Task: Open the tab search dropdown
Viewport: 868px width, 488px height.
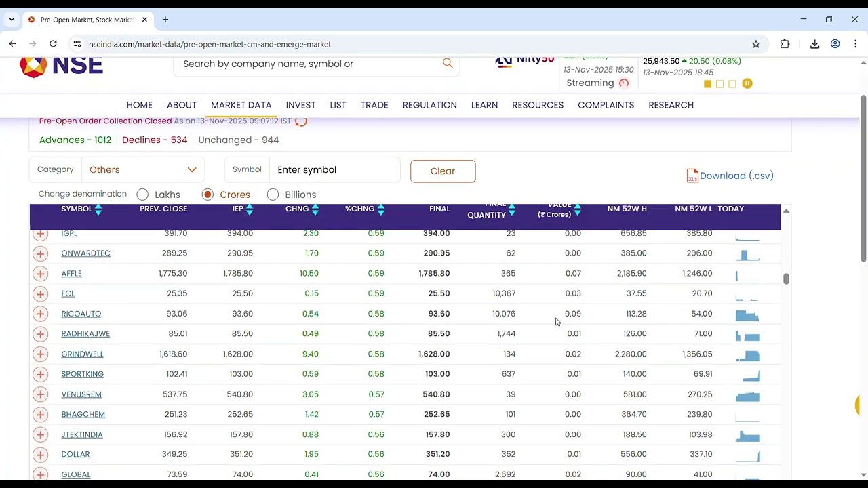Action: [12, 20]
